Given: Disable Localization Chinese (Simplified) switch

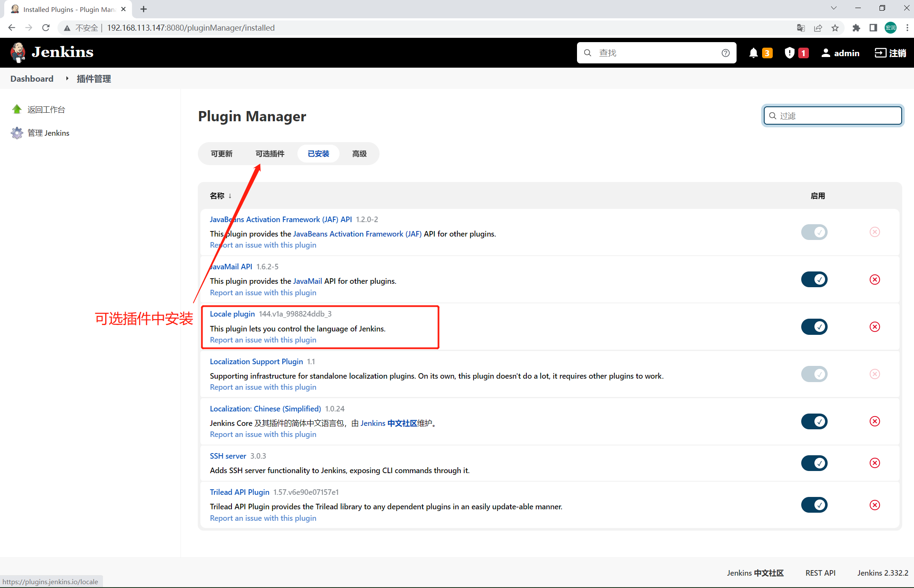Looking at the screenshot, I should (814, 421).
